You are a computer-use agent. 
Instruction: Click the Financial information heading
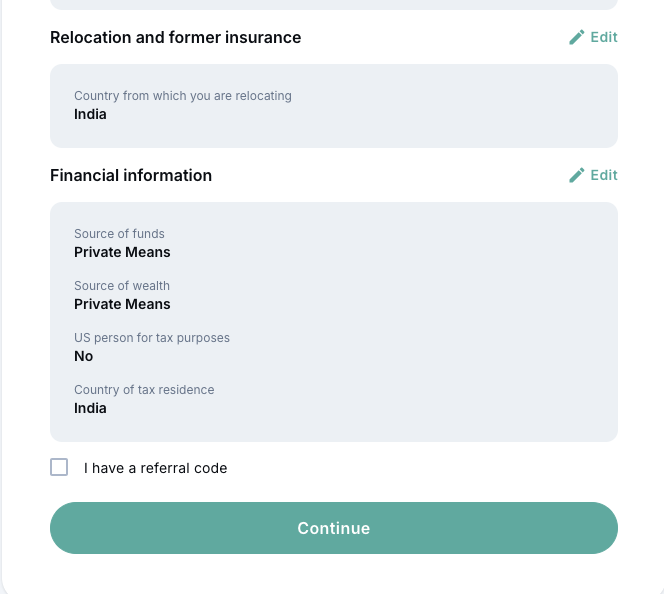pos(131,175)
